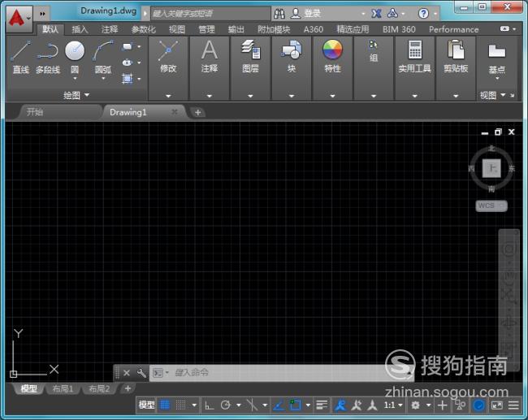This screenshot has width=528, height=420.
Task: Toggle 2D object snap in status bar
Action: [296, 405]
